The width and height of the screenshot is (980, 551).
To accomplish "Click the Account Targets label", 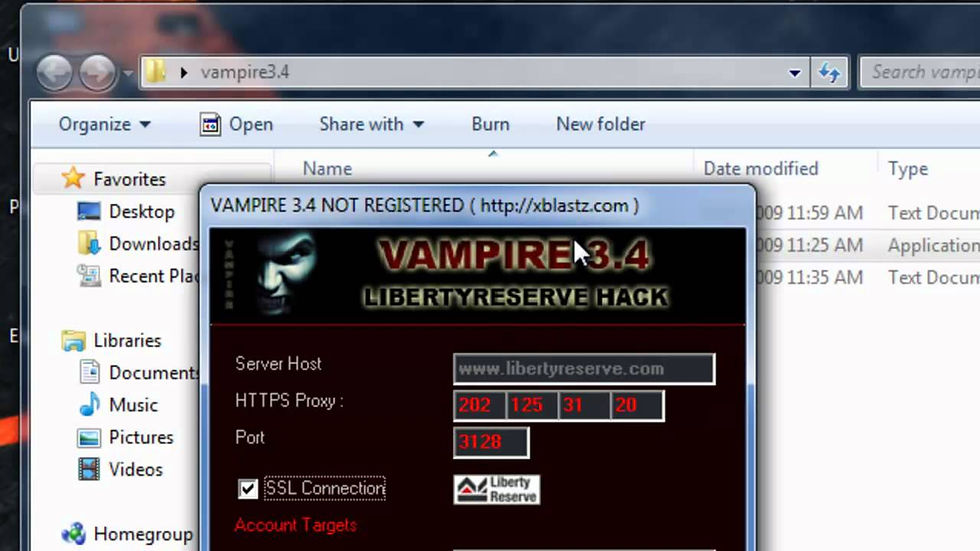I will [x=296, y=525].
